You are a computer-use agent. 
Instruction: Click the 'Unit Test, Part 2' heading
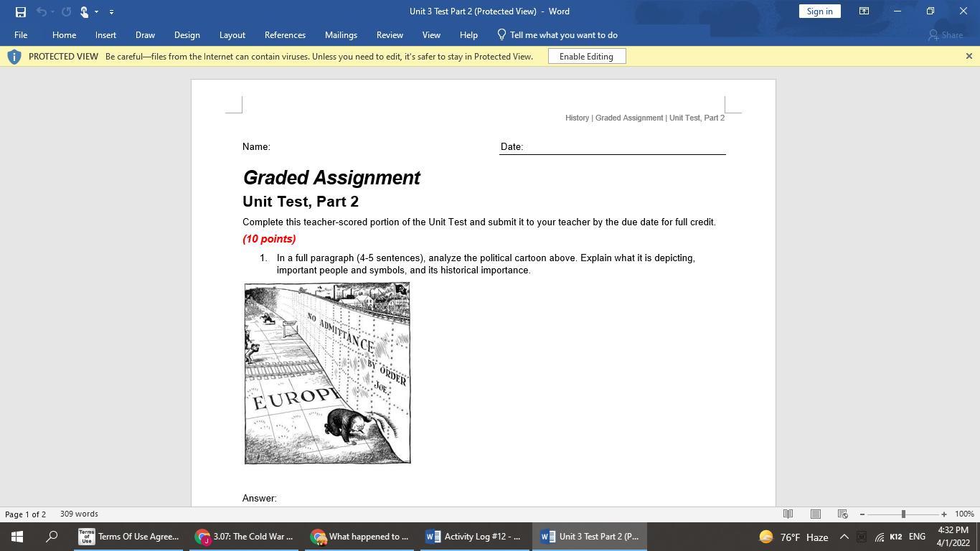[301, 202]
